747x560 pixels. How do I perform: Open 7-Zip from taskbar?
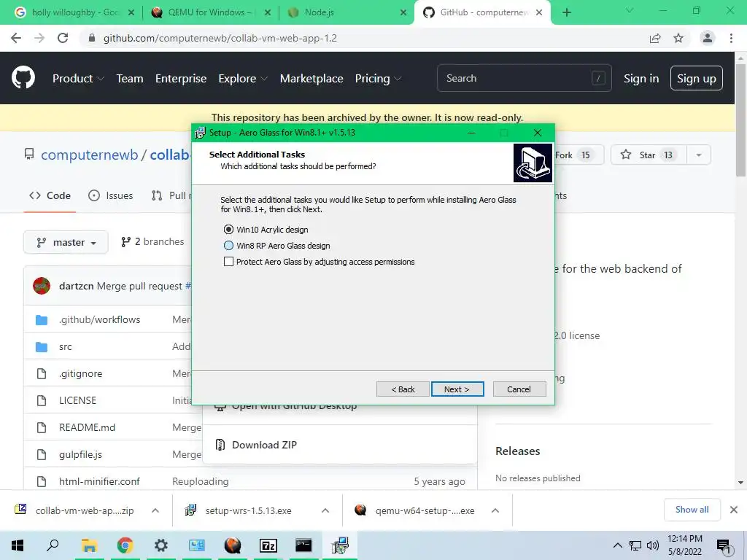click(x=268, y=545)
